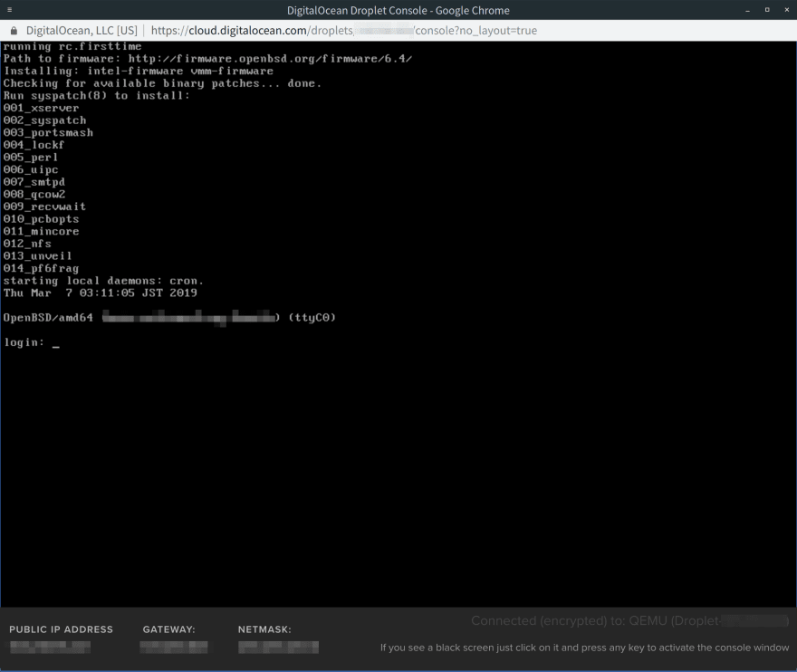Click the blurred netmask value
The width and height of the screenshot is (797, 672).
(278, 647)
